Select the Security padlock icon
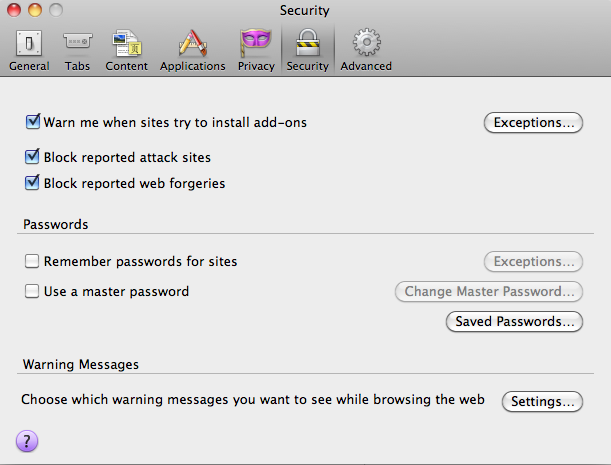This screenshot has height=465, width=611. (308, 42)
